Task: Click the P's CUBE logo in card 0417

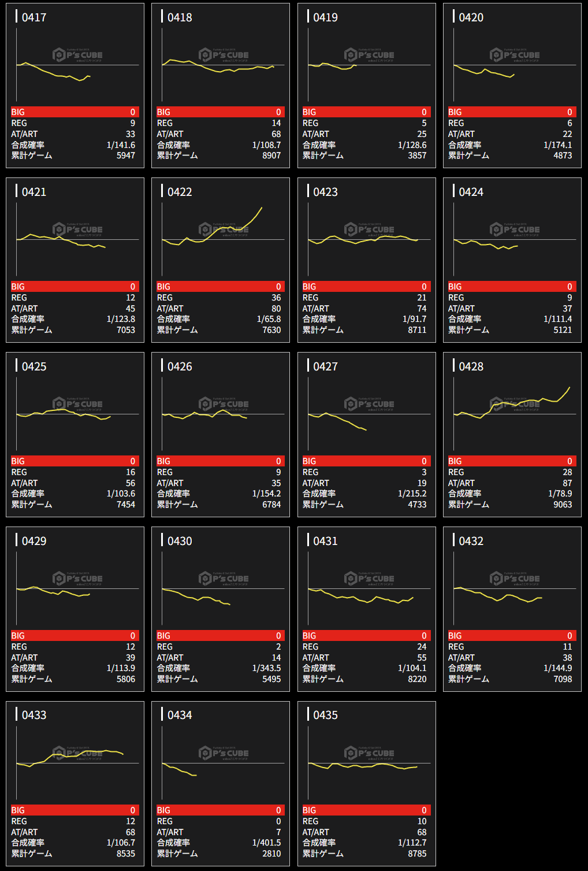Action: [77, 55]
